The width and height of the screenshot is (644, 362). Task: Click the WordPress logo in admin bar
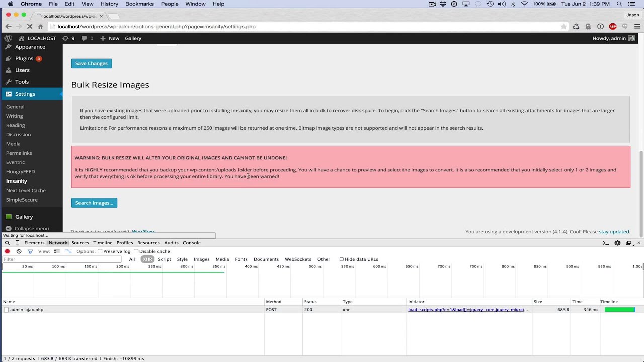coord(8,38)
